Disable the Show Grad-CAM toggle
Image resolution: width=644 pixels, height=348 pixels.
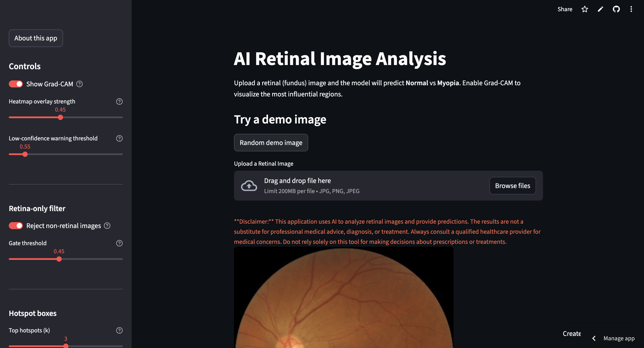coord(16,84)
